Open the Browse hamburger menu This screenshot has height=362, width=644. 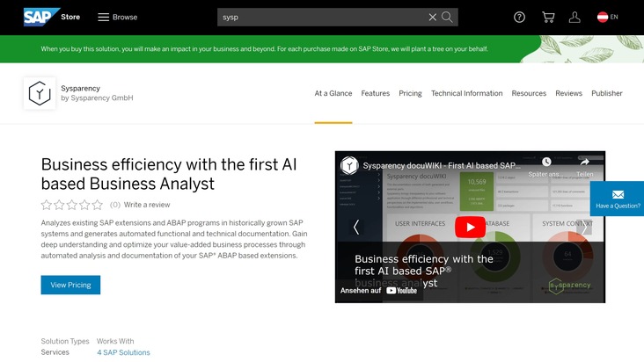(x=118, y=17)
